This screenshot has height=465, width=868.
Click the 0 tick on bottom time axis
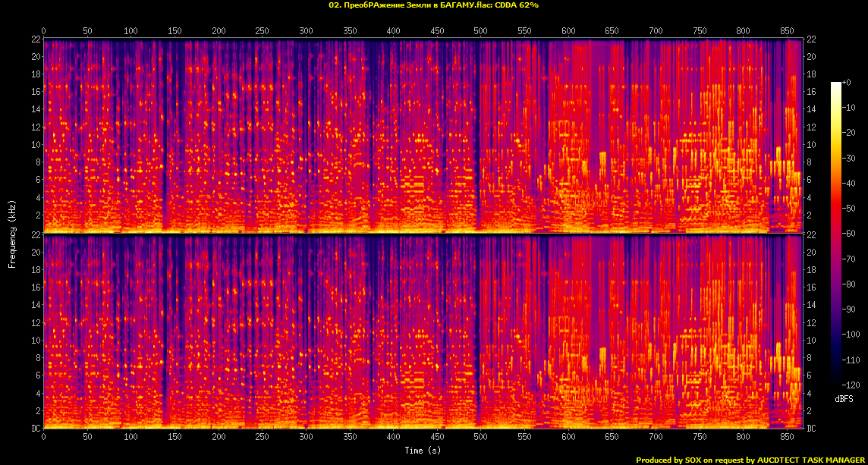44,437
